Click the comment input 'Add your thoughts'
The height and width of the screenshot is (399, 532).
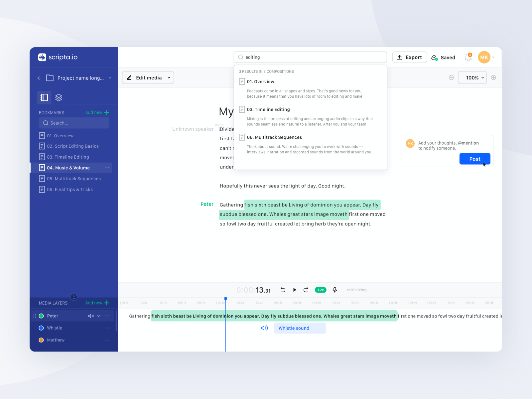pyautogui.click(x=449, y=145)
